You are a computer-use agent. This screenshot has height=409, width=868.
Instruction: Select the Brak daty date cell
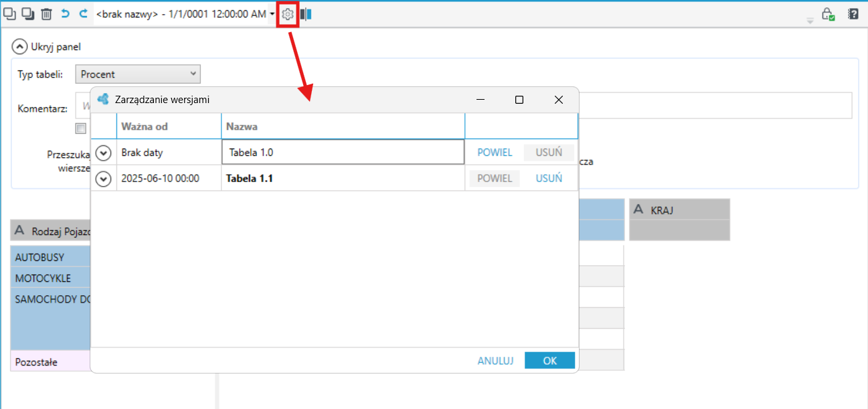tap(169, 153)
